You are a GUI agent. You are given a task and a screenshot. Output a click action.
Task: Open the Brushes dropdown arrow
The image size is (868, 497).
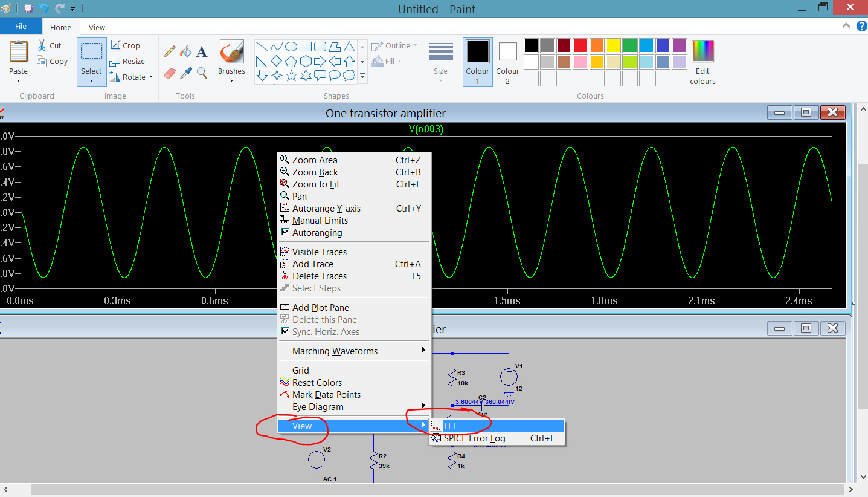[232, 80]
